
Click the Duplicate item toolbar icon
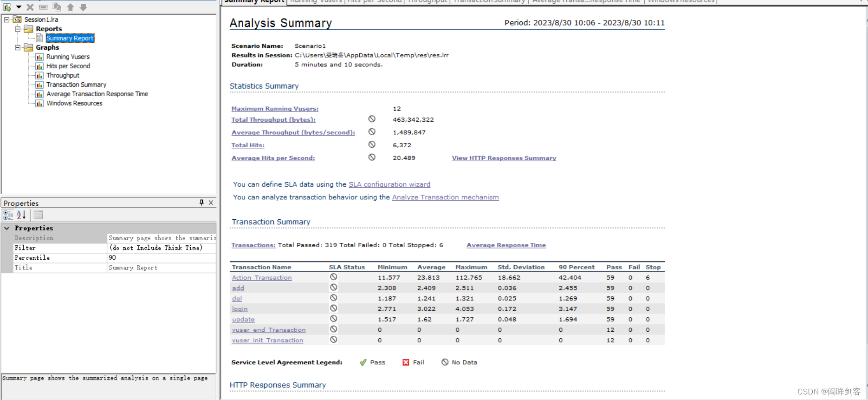pyautogui.click(x=57, y=7)
